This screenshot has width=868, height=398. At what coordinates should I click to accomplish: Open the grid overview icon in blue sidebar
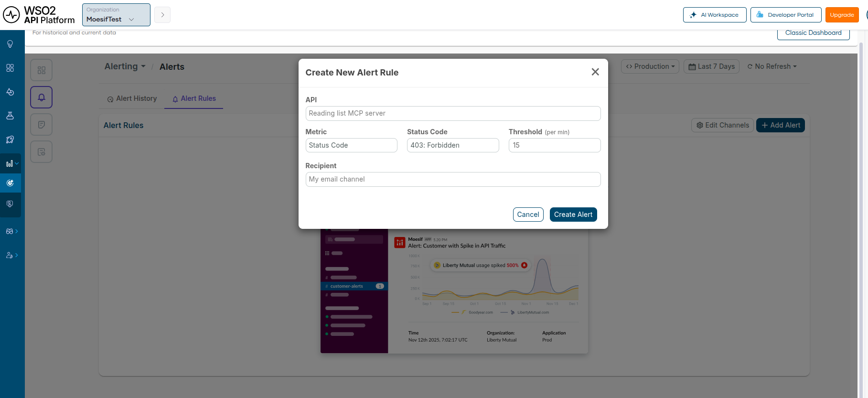pos(10,68)
